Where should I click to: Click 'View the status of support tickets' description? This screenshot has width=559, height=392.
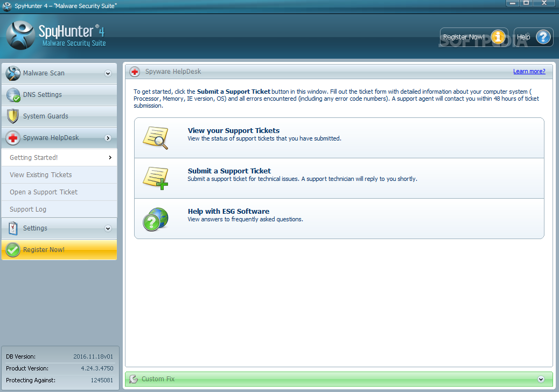coord(264,138)
